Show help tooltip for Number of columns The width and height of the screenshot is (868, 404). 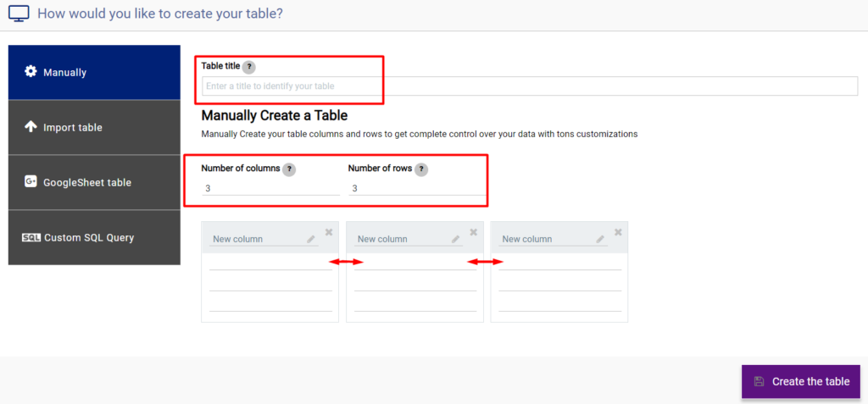289,169
